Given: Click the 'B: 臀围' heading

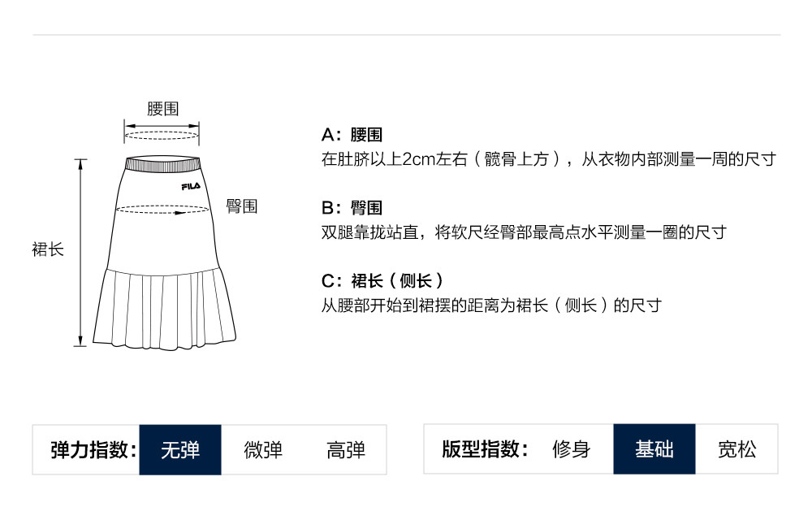Looking at the screenshot, I should pos(352,208).
